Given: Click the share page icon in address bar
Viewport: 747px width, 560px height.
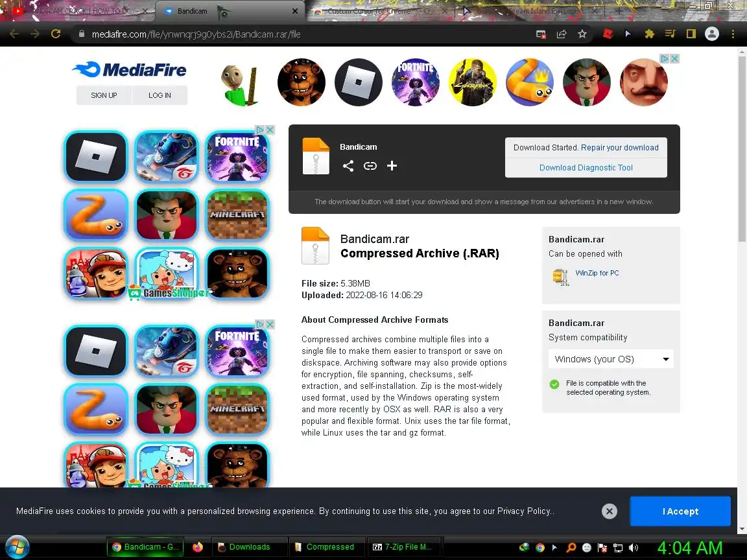Looking at the screenshot, I should [562, 34].
